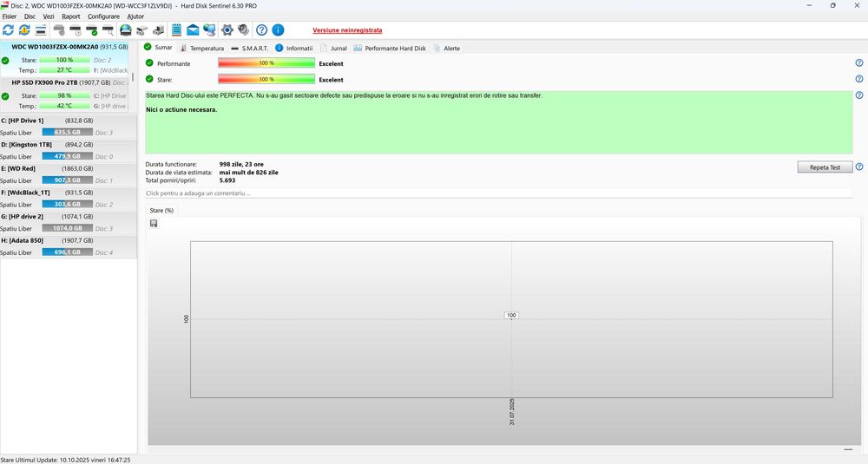The height and width of the screenshot is (464, 868).
Task: Click the disk with clock toolbar icon
Action: 76,29
